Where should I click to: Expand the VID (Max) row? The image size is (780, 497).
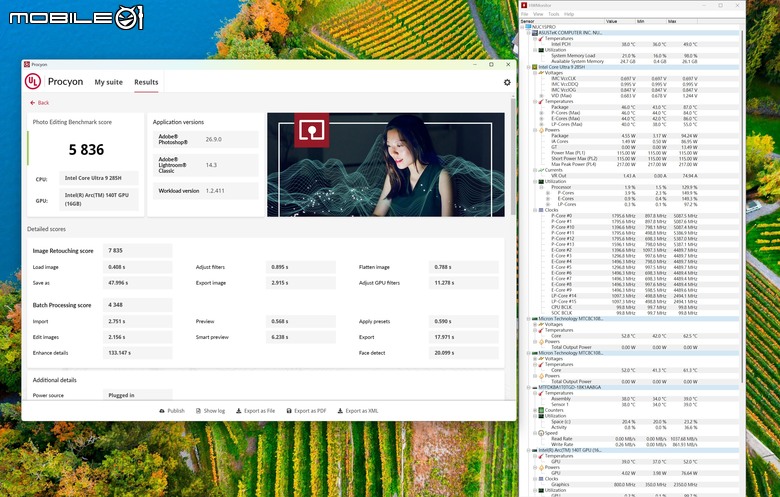coord(541,96)
